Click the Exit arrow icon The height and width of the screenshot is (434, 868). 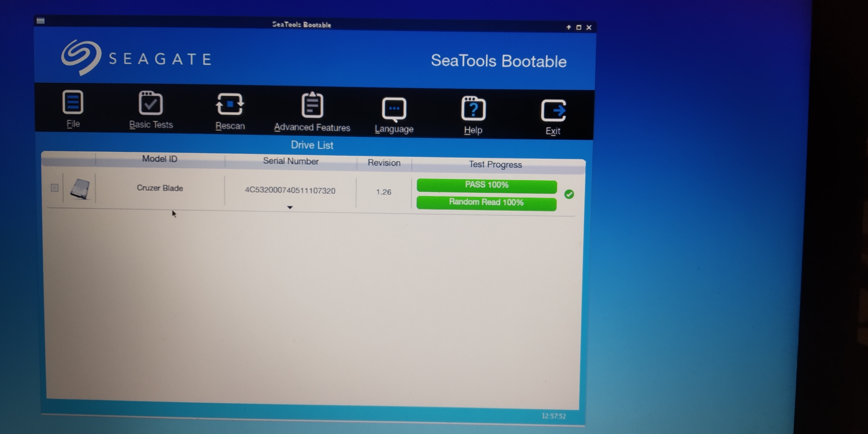pyautogui.click(x=553, y=110)
